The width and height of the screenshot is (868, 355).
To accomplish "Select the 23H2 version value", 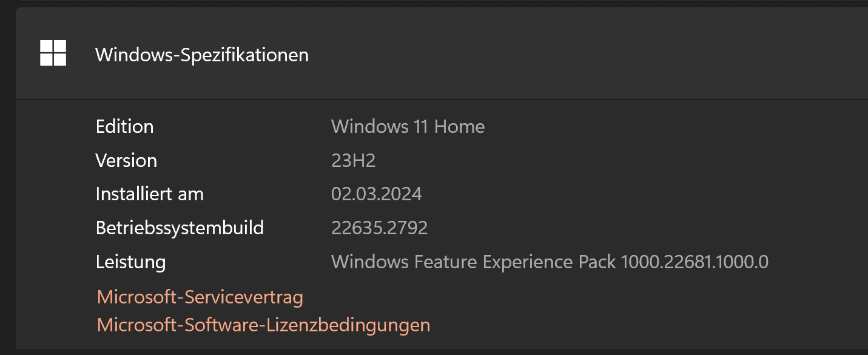I will pos(353,161).
